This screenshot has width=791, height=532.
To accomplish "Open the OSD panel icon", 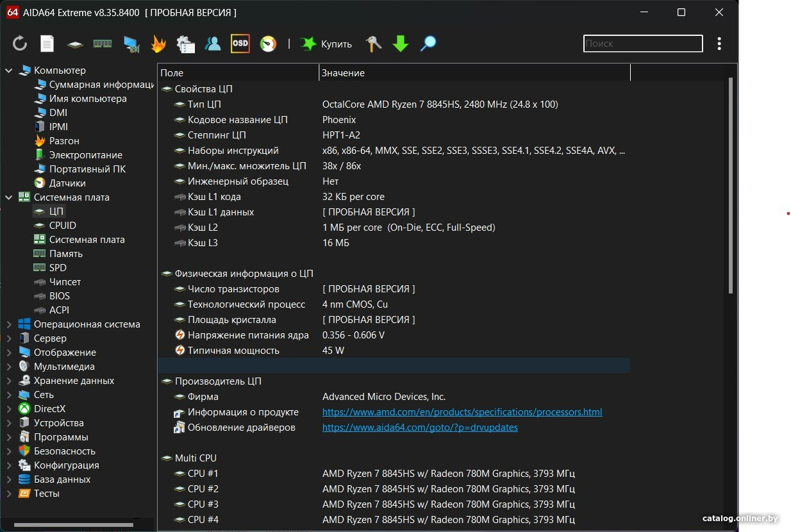I will [240, 44].
